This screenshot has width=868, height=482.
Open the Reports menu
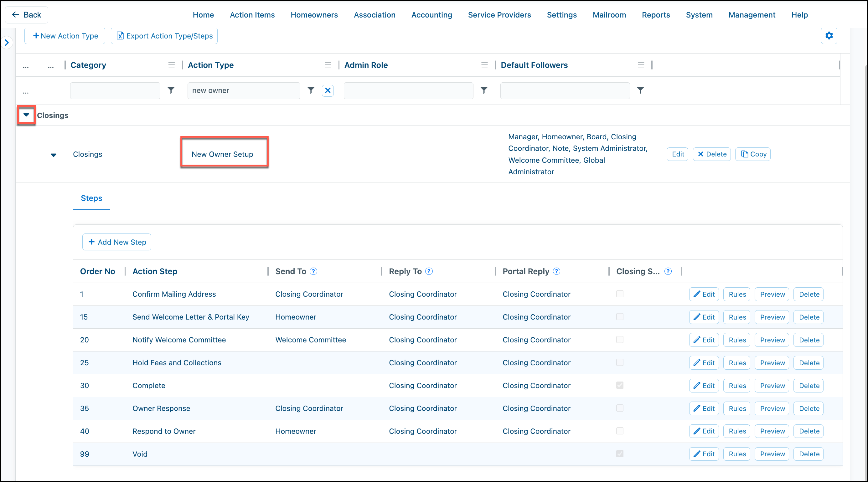[656, 15]
